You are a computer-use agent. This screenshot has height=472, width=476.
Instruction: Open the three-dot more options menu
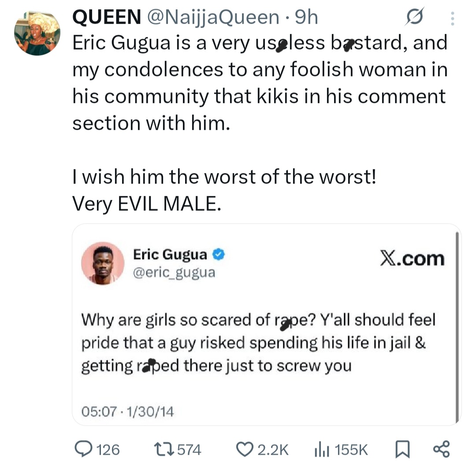pos(452,18)
